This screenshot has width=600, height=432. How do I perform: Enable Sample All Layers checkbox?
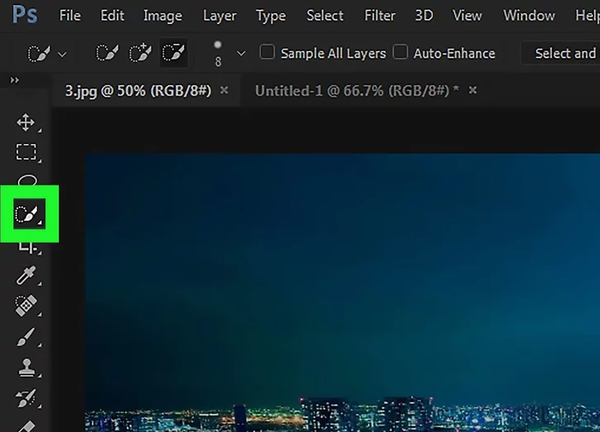pyautogui.click(x=267, y=52)
